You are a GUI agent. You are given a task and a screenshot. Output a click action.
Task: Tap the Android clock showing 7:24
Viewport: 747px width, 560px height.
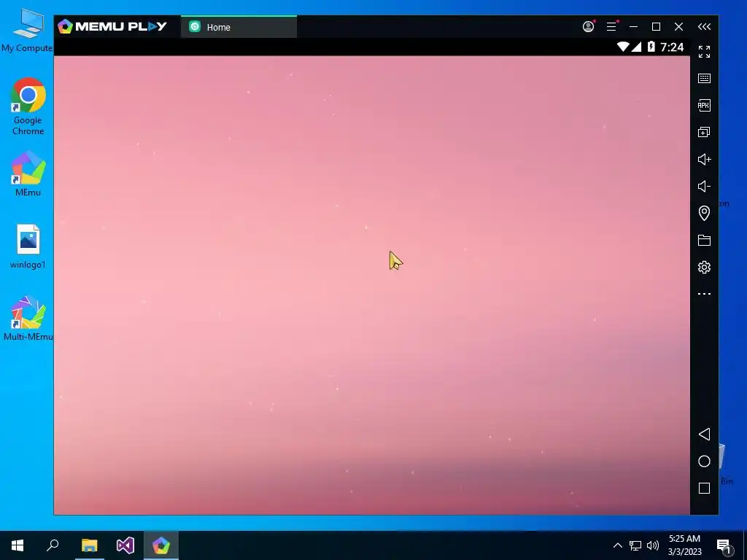click(x=672, y=47)
